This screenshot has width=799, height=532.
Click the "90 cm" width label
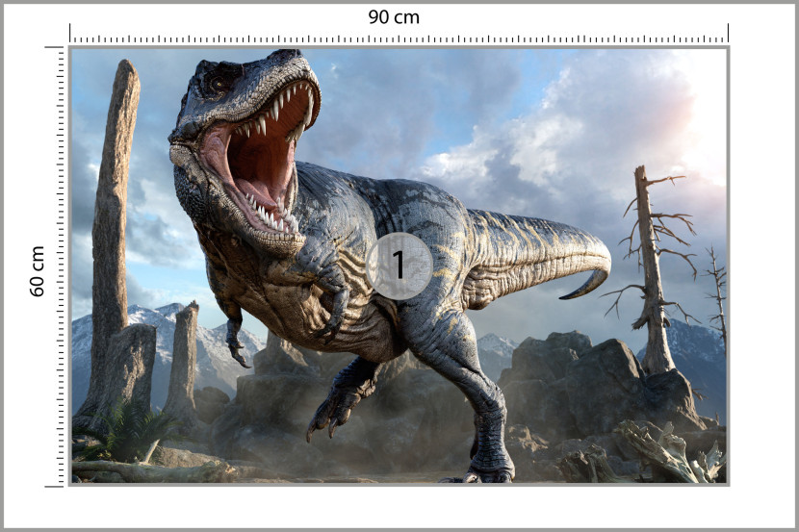(394, 17)
